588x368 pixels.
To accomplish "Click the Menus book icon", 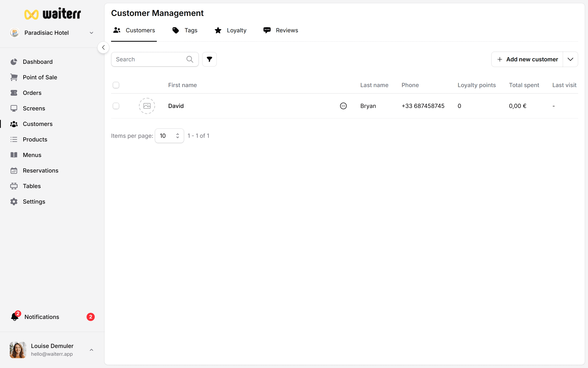I will [x=14, y=155].
